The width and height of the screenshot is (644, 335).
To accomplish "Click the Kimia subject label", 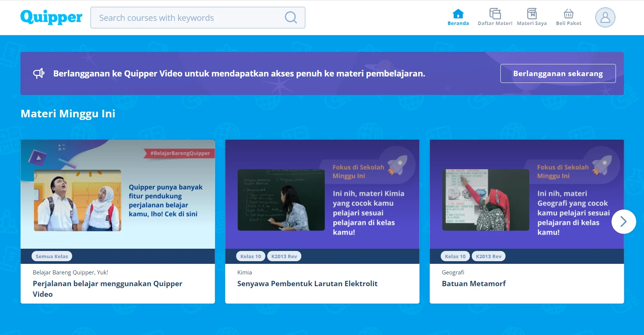I will tap(244, 272).
